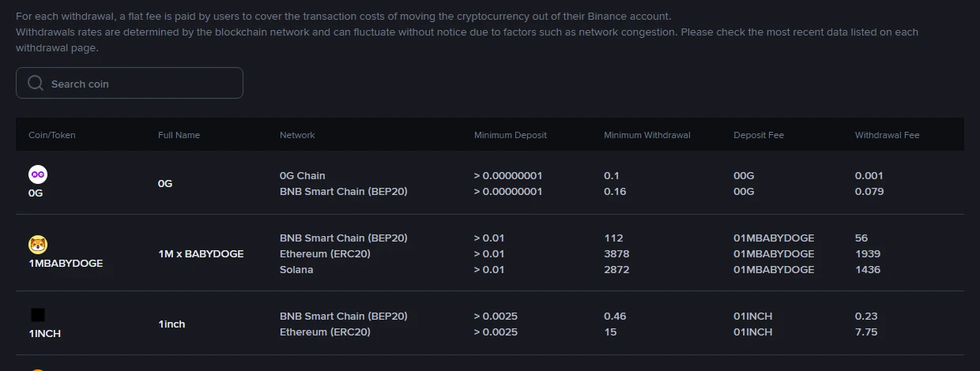Image resolution: width=980 pixels, height=371 pixels.
Task: Click the 7.75 withdrawal fee for 1INCH ERC20
Action: (x=866, y=332)
